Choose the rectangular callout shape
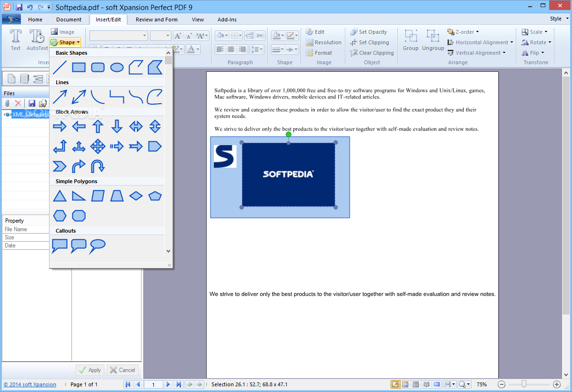The height and width of the screenshot is (392, 572). click(60, 245)
